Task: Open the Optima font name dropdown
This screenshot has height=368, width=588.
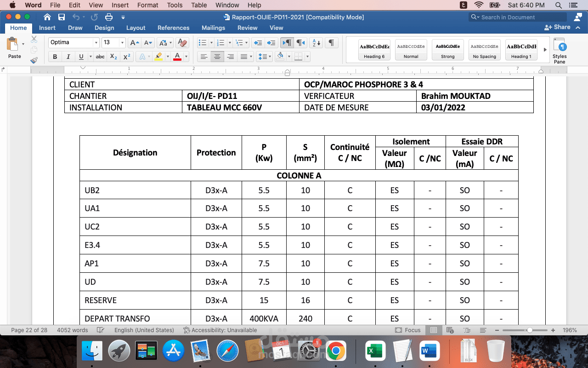Action: tap(96, 43)
